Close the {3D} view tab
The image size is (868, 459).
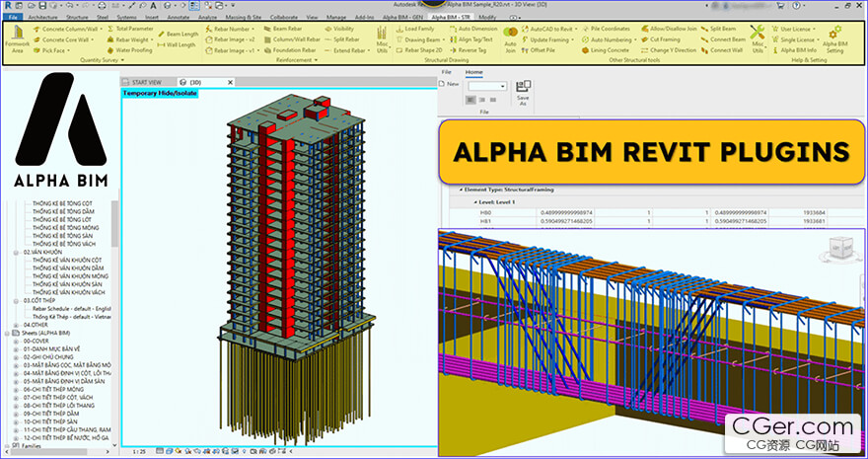[231, 82]
